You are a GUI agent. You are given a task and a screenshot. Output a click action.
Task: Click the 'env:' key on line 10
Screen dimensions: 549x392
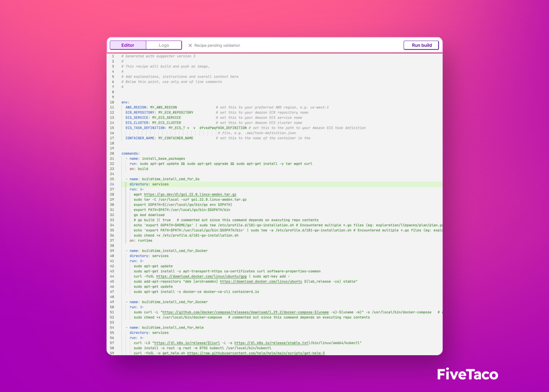[125, 102]
